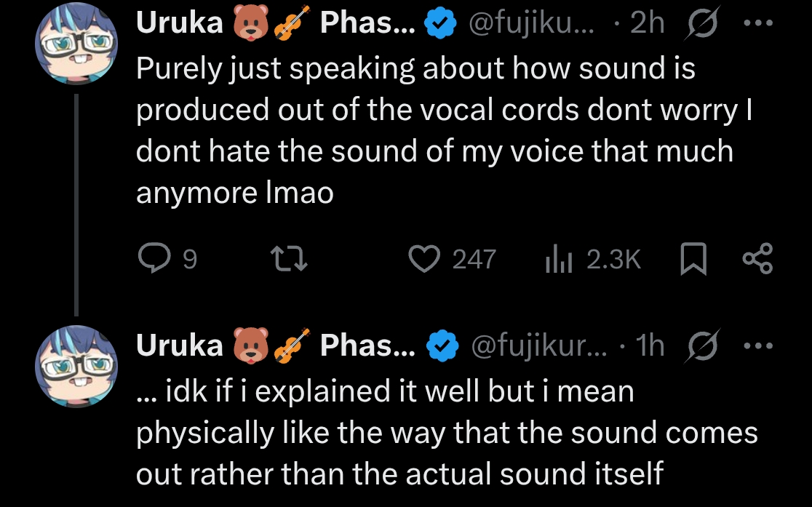Image resolution: width=812 pixels, height=507 pixels.
Task: Open Uruka's avatar on the second tweet
Action: pyautogui.click(x=76, y=365)
